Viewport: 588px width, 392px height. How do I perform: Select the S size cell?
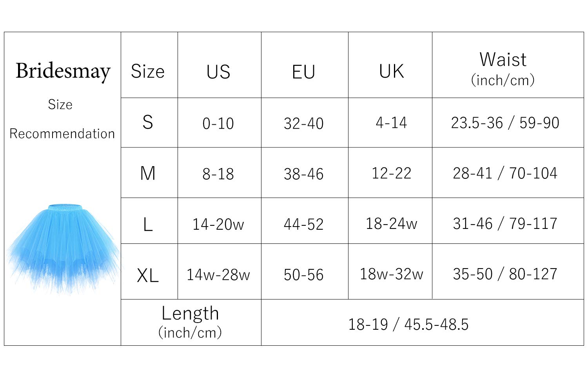click(148, 123)
